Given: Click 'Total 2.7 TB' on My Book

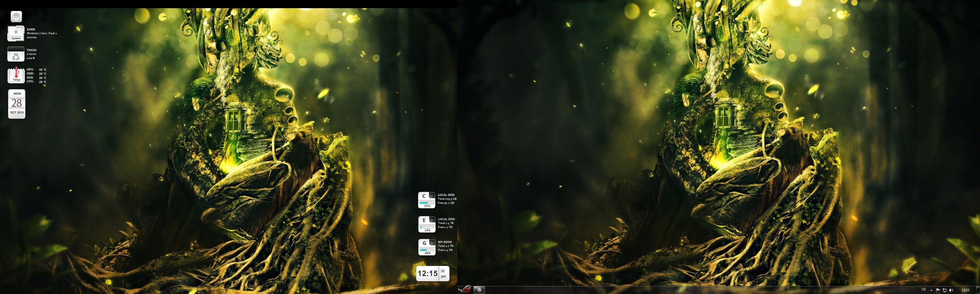Looking at the screenshot, I should click(x=446, y=246).
